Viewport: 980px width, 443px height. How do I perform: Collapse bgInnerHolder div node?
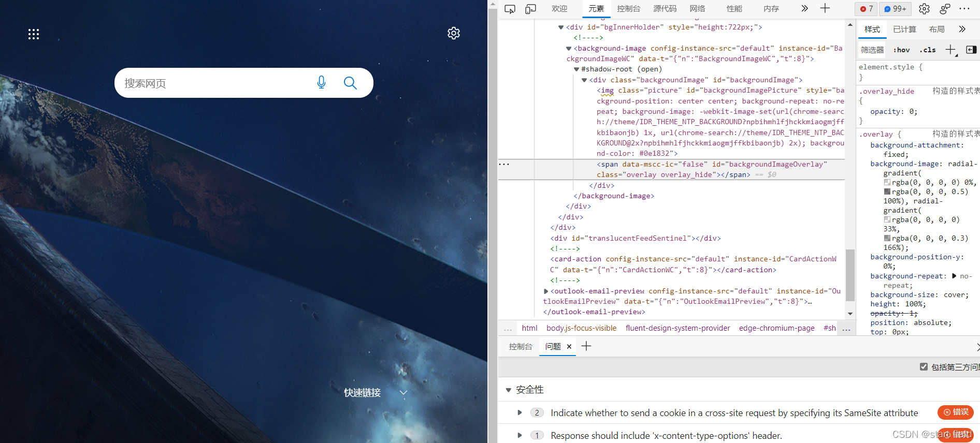pos(560,27)
